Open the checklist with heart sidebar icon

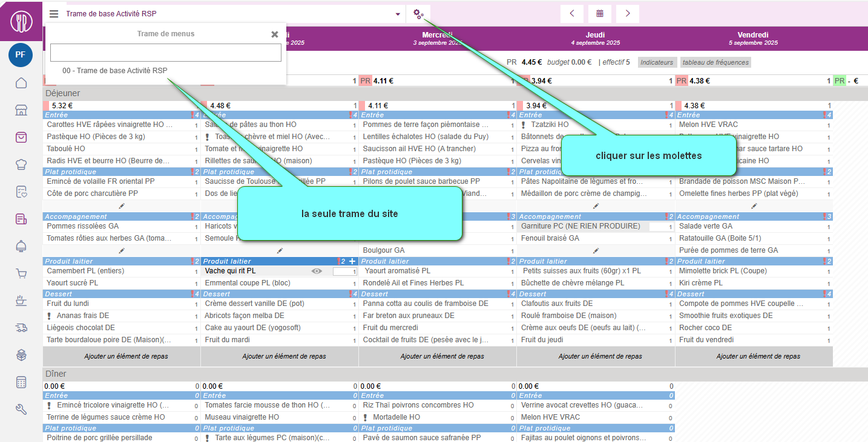tap(21, 192)
